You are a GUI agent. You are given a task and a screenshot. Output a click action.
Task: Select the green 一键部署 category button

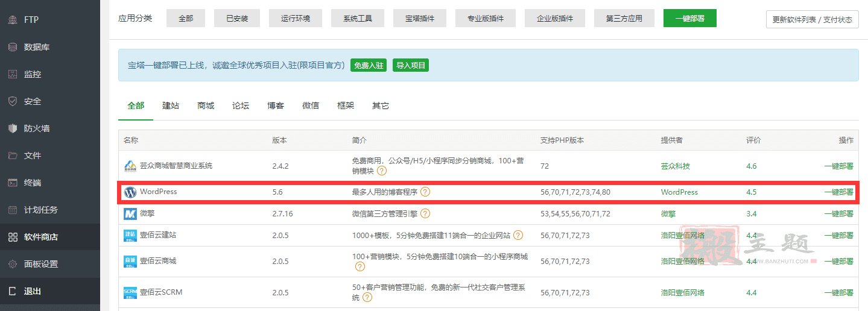tap(690, 18)
